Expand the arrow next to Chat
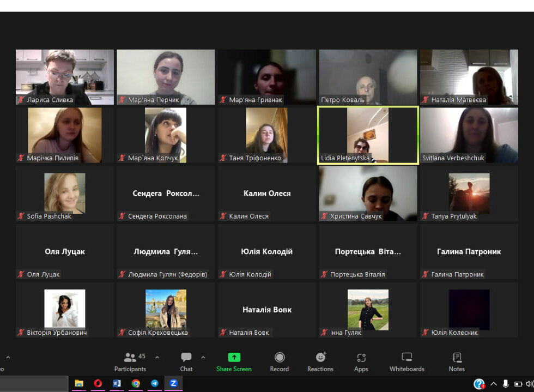Image resolution: width=534 pixels, height=392 pixels. pos(203,358)
